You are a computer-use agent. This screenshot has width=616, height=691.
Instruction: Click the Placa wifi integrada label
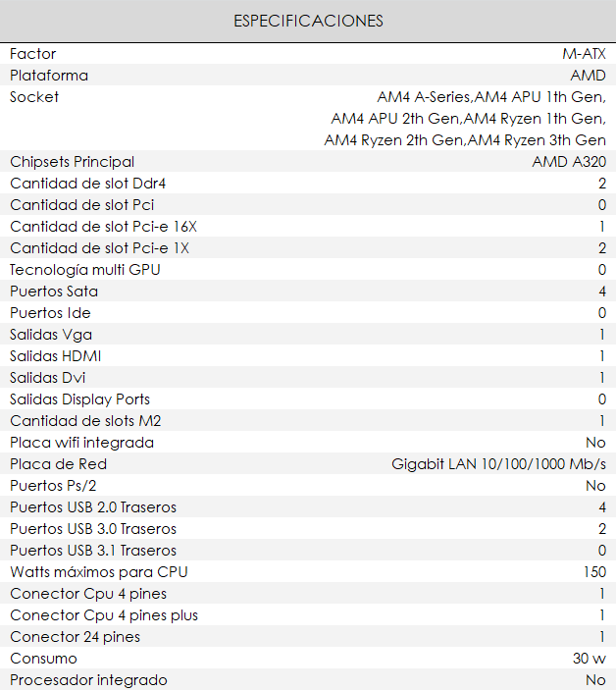82,443
